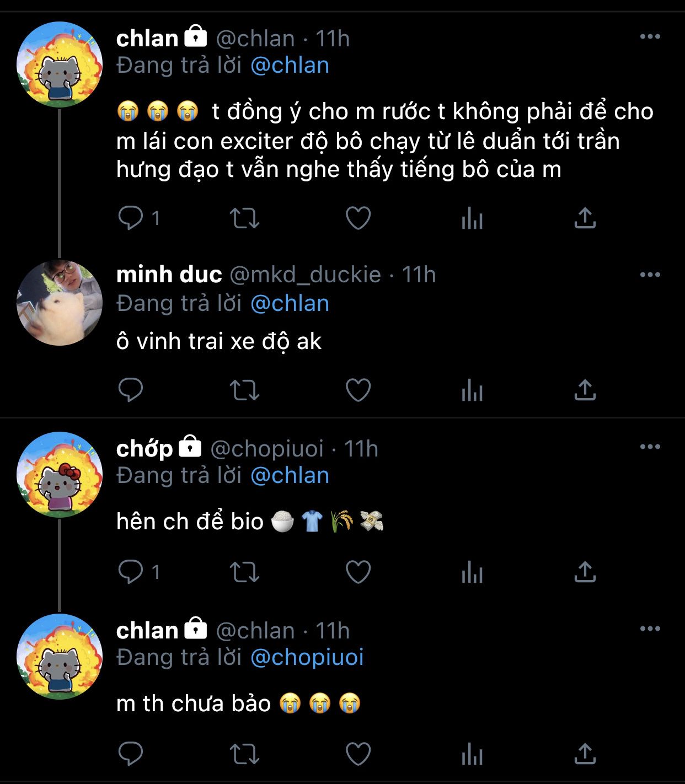Open more options on minh duc's tweet
The width and height of the screenshot is (685, 784).
coord(650,275)
